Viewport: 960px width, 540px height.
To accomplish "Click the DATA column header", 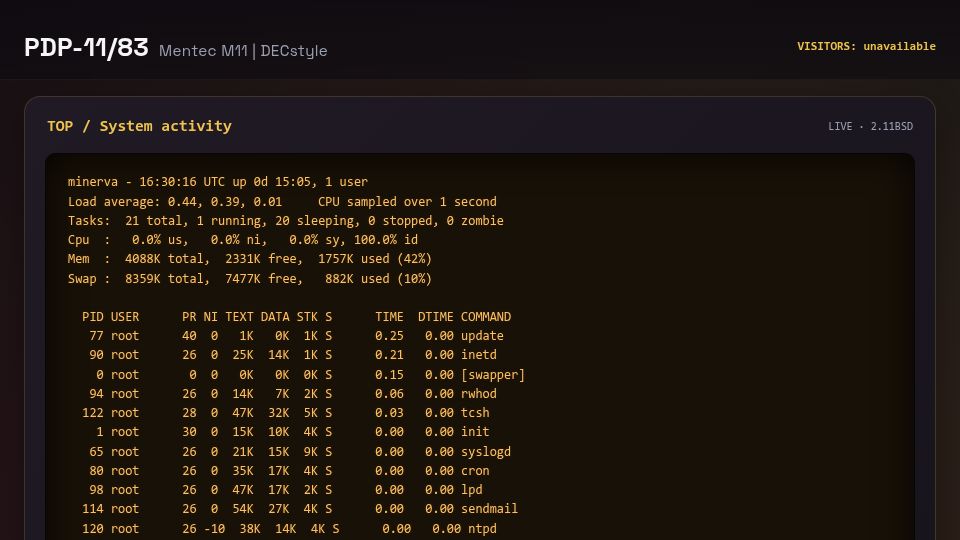I will (275, 317).
